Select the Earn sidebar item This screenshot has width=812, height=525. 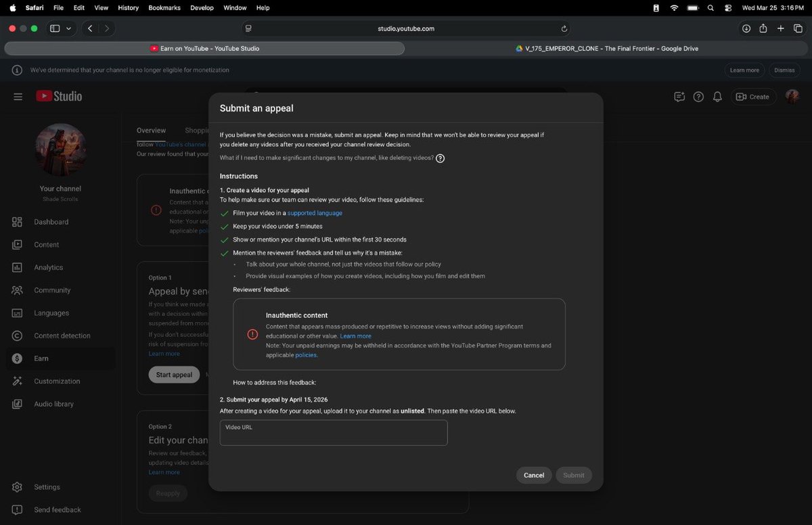(61, 359)
